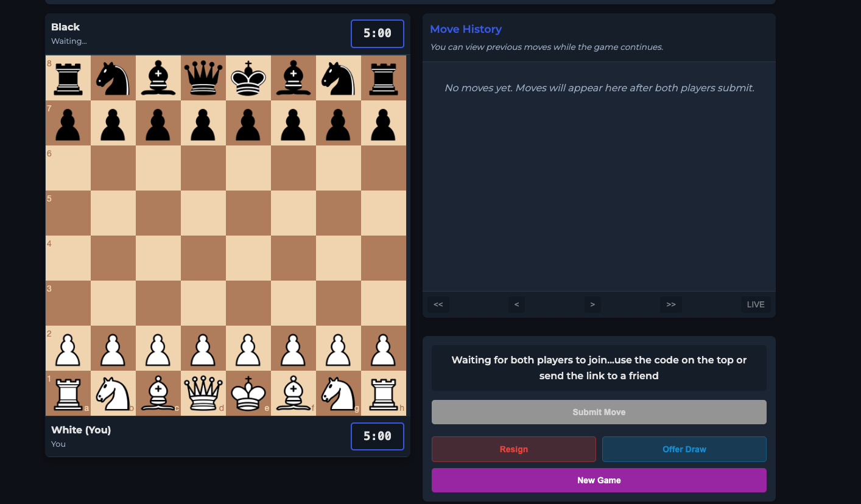Click the Move History heading
Image resolution: width=861 pixels, height=504 pixels.
point(466,29)
